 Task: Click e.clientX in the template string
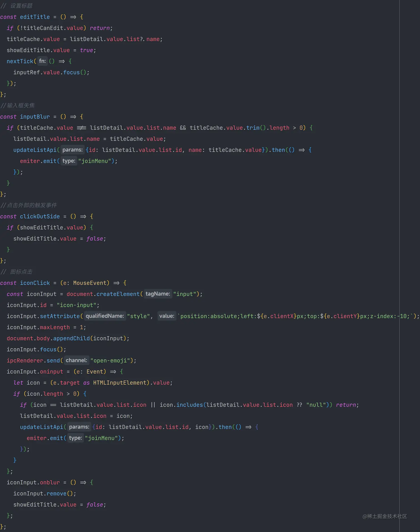(278, 316)
